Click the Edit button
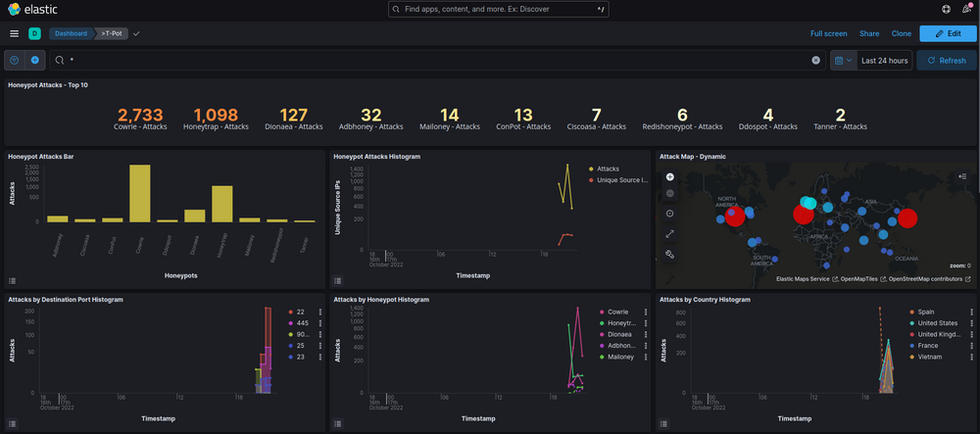 click(x=948, y=33)
